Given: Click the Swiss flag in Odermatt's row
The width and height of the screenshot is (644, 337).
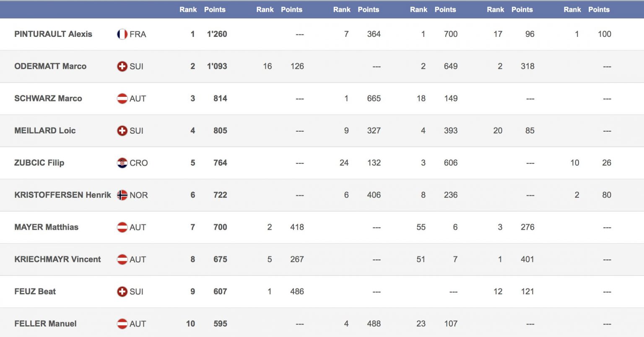Looking at the screenshot, I should (122, 66).
